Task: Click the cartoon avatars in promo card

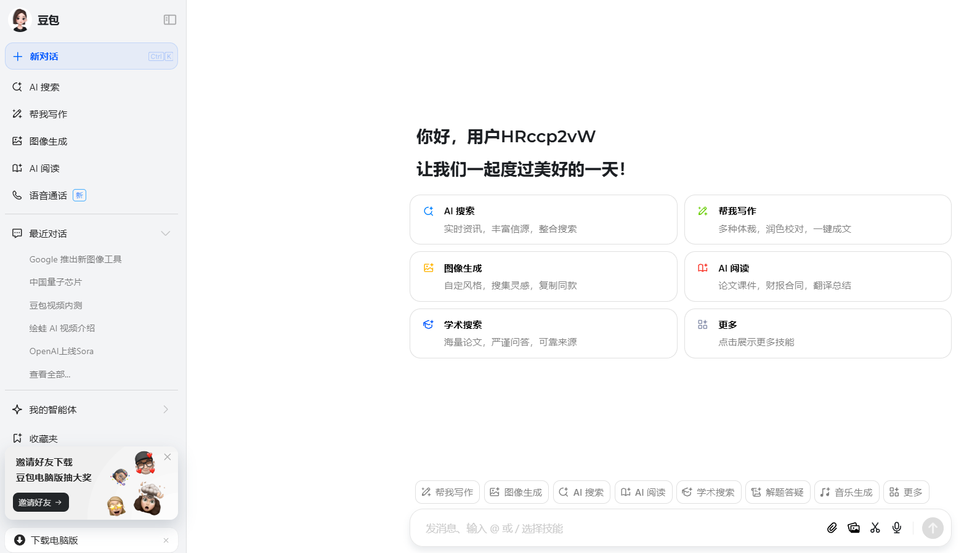Action: tap(137, 483)
